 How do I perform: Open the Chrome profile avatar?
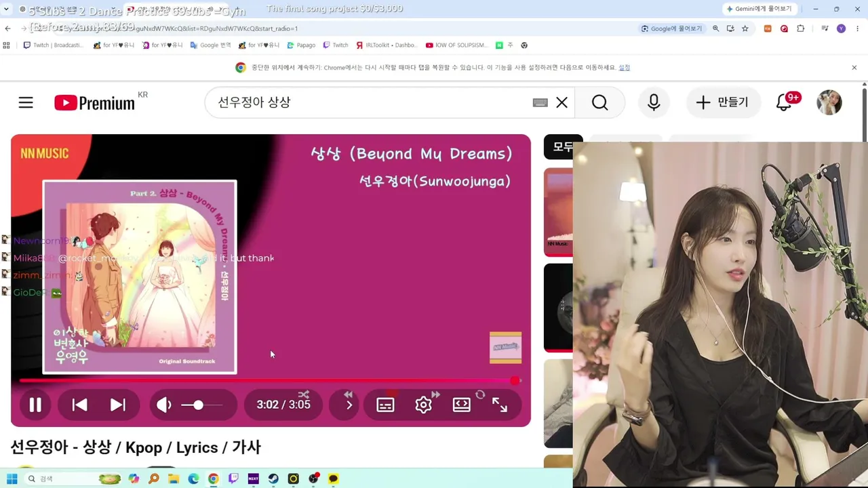pos(841,28)
